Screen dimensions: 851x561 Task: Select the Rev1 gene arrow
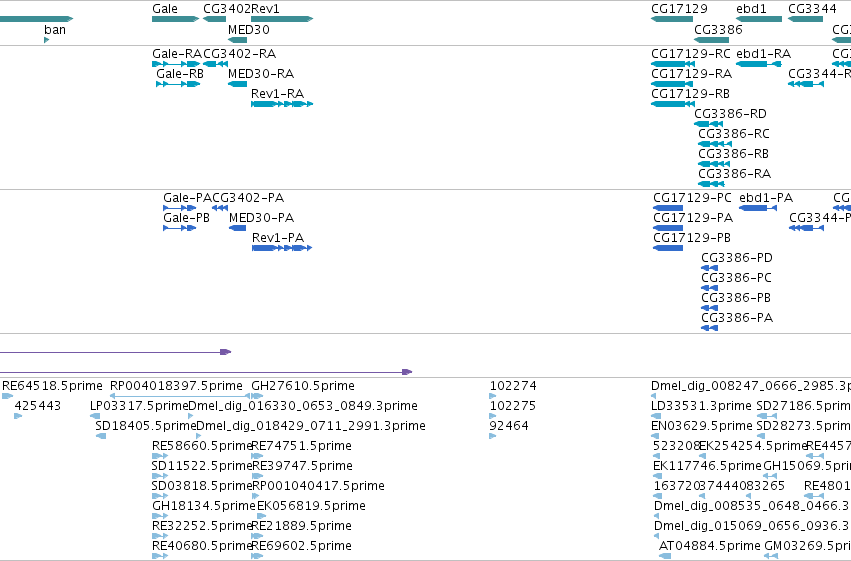click(x=282, y=19)
